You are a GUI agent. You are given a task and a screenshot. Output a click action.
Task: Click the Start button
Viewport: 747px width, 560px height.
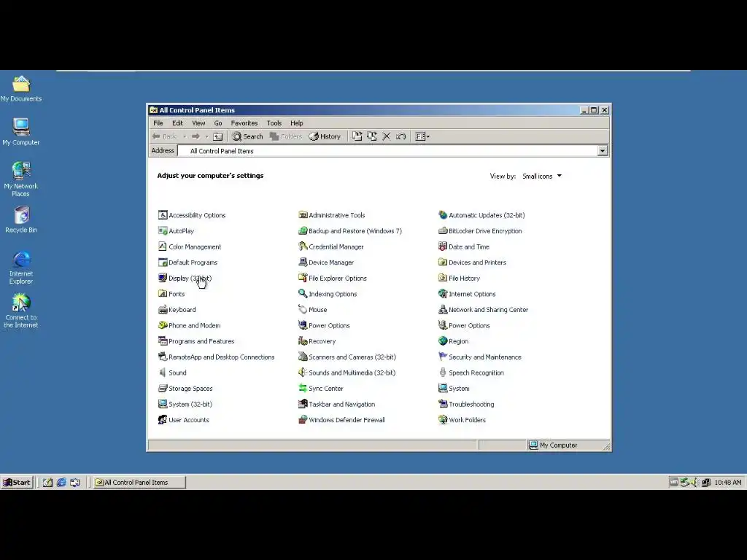[18, 483]
